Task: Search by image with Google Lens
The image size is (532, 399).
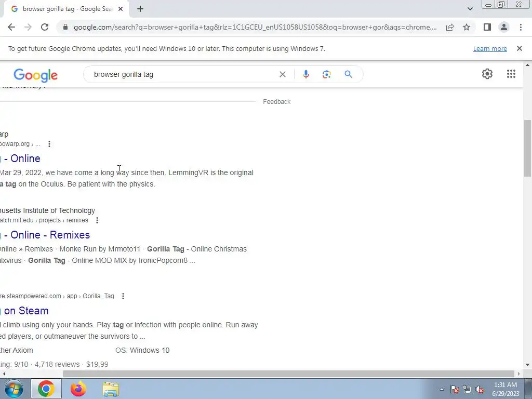Action: 326,74
